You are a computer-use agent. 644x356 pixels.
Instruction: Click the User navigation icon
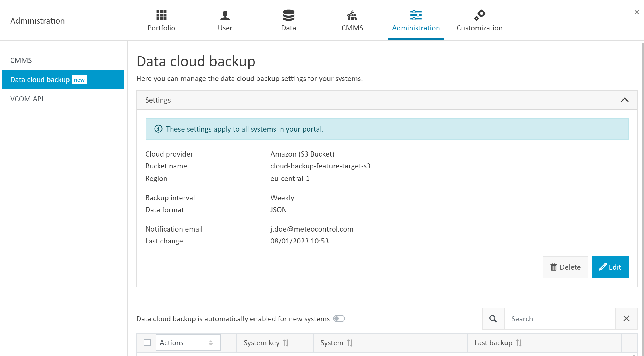pos(225,21)
